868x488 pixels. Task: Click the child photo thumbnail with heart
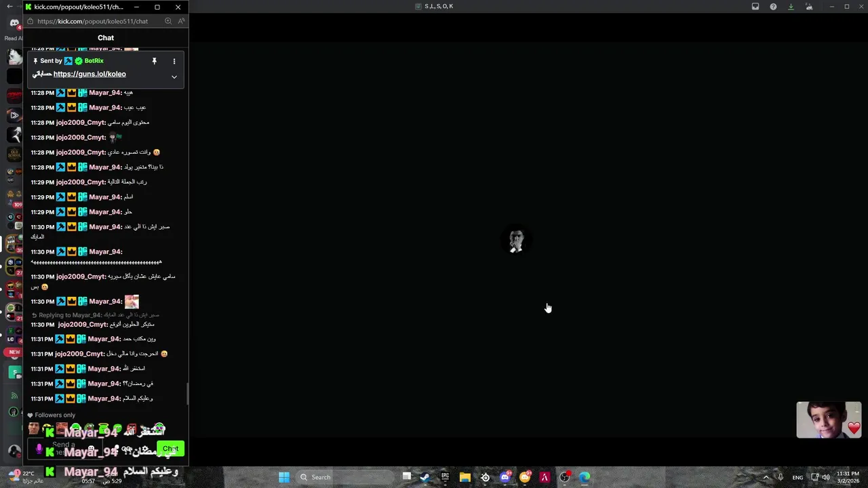click(x=829, y=420)
